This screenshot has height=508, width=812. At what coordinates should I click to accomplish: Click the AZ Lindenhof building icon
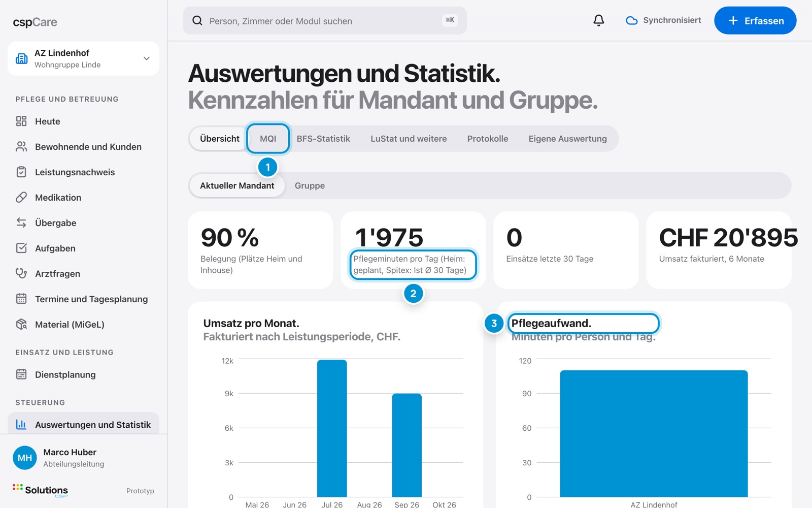22,58
